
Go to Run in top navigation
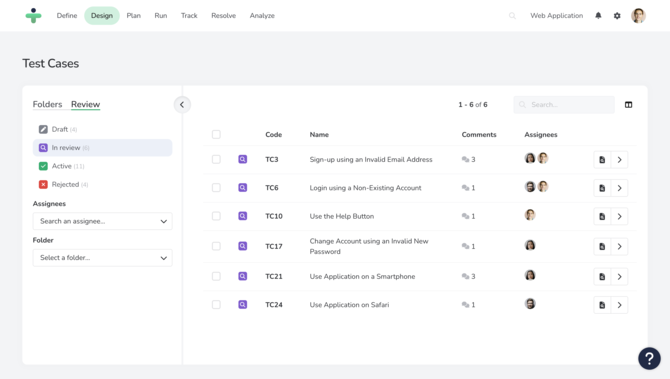[x=161, y=16]
